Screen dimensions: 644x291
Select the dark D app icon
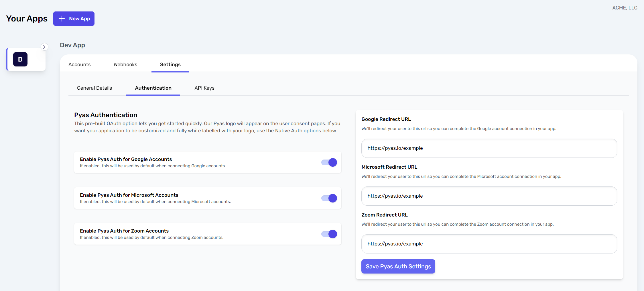click(x=20, y=59)
